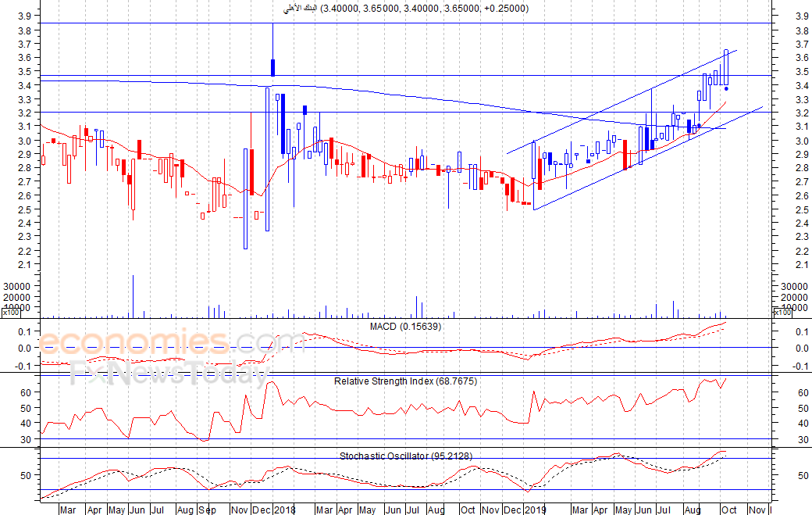Click the blue dot marker below latest candle
The image size is (812, 515).
click(x=726, y=88)
